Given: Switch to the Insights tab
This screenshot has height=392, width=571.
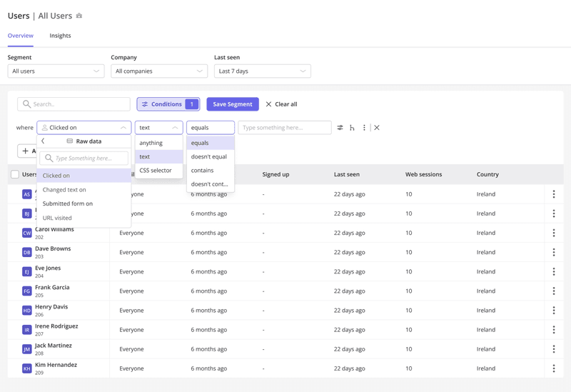Looking at the screenshot, I should click(60, 36).
